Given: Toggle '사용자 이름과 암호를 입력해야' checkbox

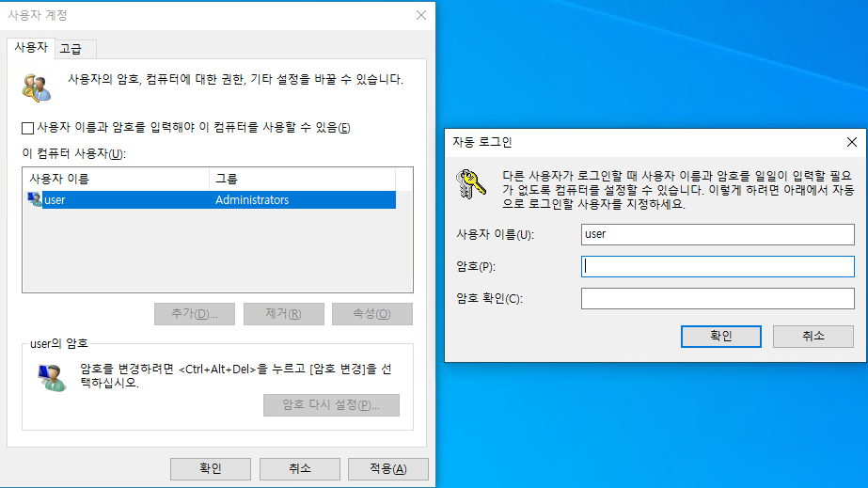Looking at the screenshot, I should click(x=27, y=128).
